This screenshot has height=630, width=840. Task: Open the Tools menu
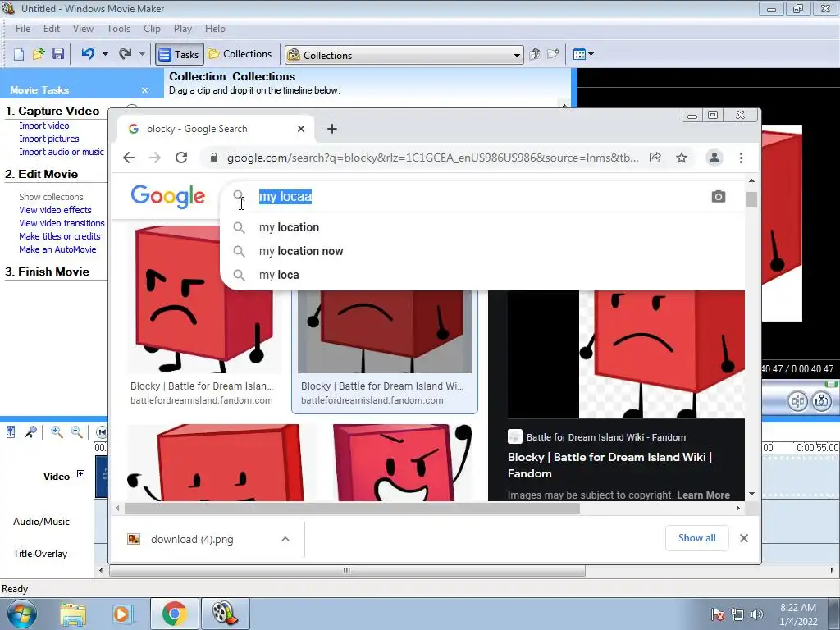pyautogui.click(x=118, y=29)
